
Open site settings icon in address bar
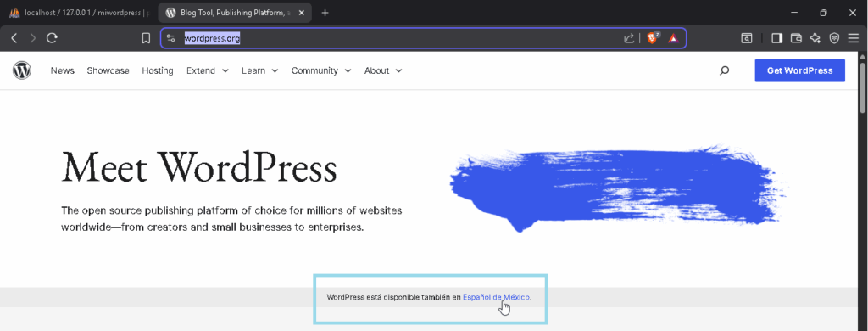tap(170, 38)
